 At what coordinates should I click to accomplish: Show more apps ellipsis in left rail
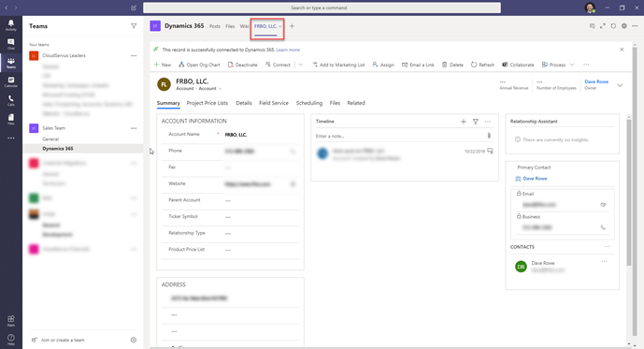point(10,138)
